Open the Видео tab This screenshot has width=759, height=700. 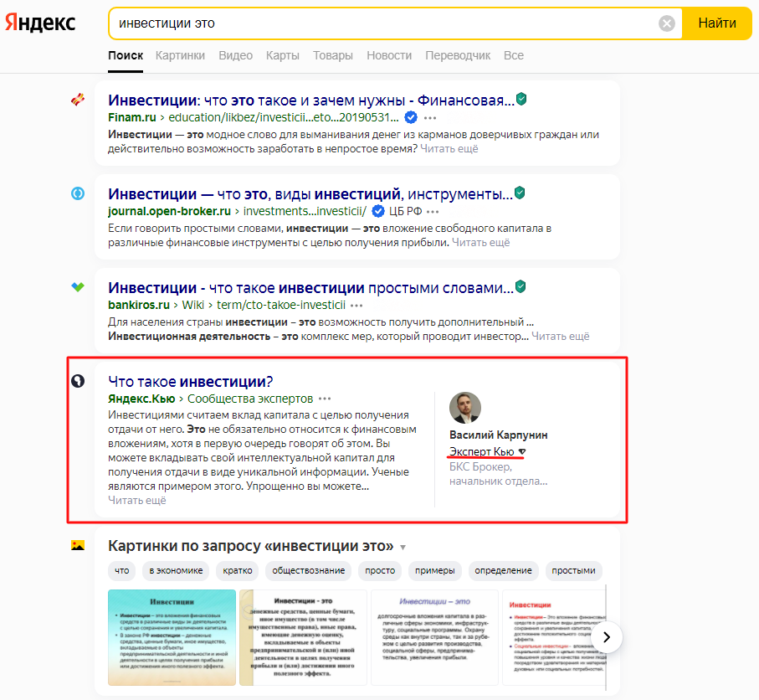(235, 56)
